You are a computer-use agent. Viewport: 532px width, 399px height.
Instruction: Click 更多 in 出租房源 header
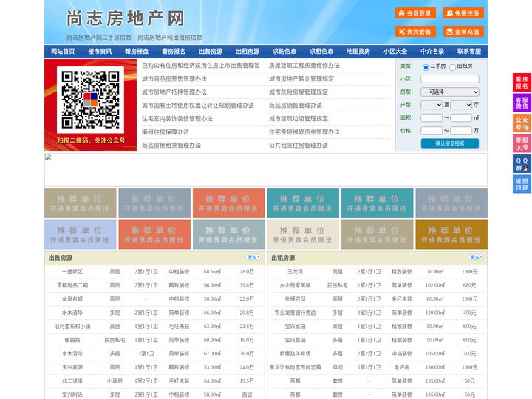pyautogui.click(x=476, y=258)
